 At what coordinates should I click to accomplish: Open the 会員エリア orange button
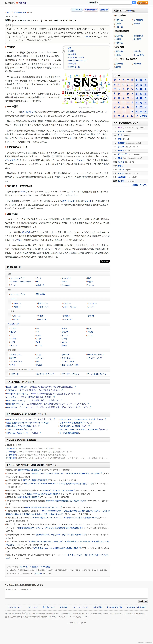(143, 3)
